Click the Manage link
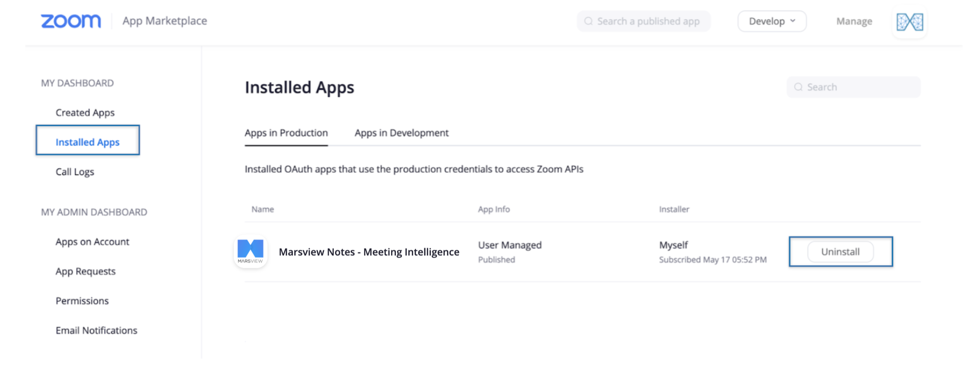 click(854, 21)
